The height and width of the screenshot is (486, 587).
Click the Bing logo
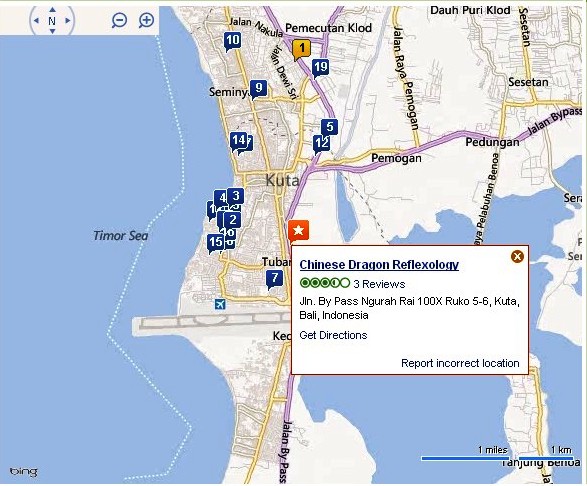point(24,472)
